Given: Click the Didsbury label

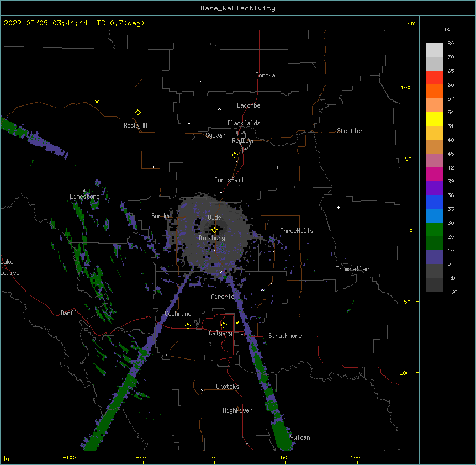Looking at the screenshot, I should [x=212, y=238].
